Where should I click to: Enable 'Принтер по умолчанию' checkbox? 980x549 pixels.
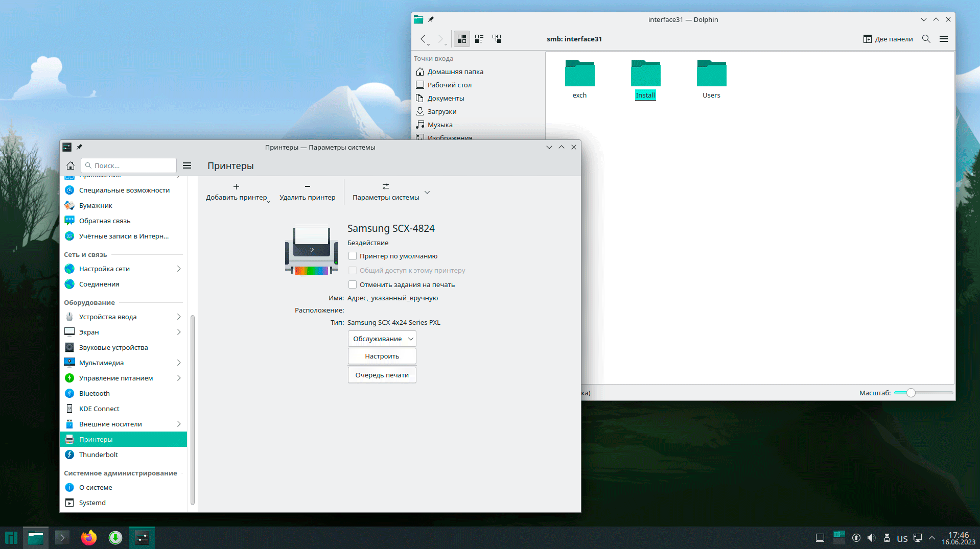pyautogui.click(x=353, y=256)
